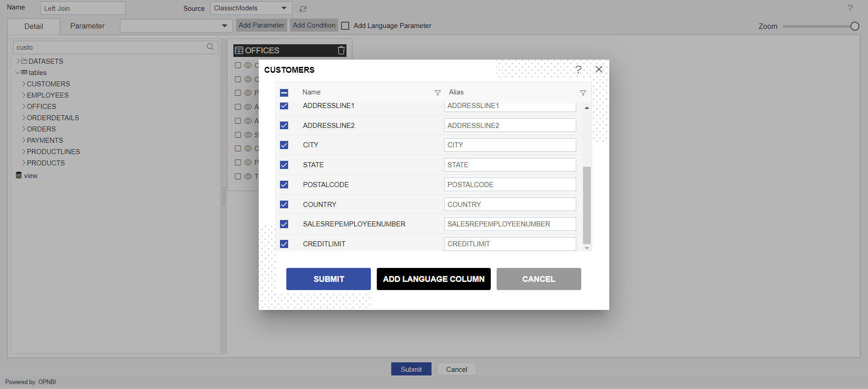This screenshot has width=868, height=389.
Task: Close the CUSTOMERS dialog
Action: (x=599, y=70)
